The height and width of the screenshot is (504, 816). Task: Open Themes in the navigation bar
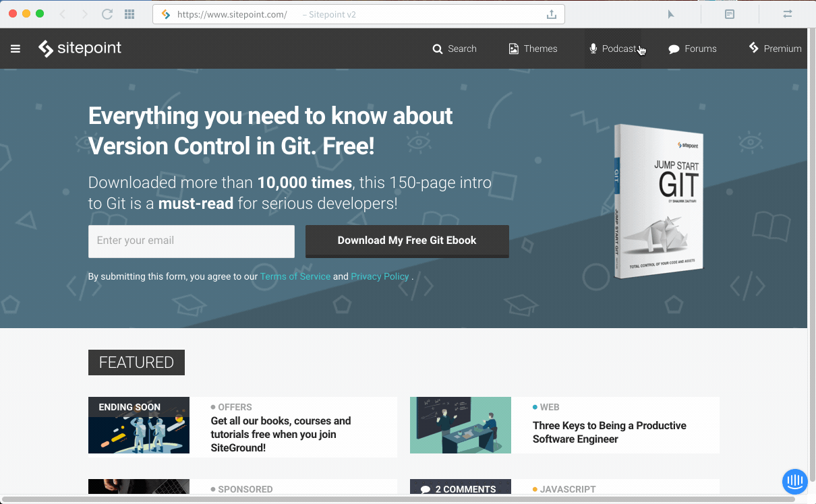pyautogui.click(x=533, y=49)
